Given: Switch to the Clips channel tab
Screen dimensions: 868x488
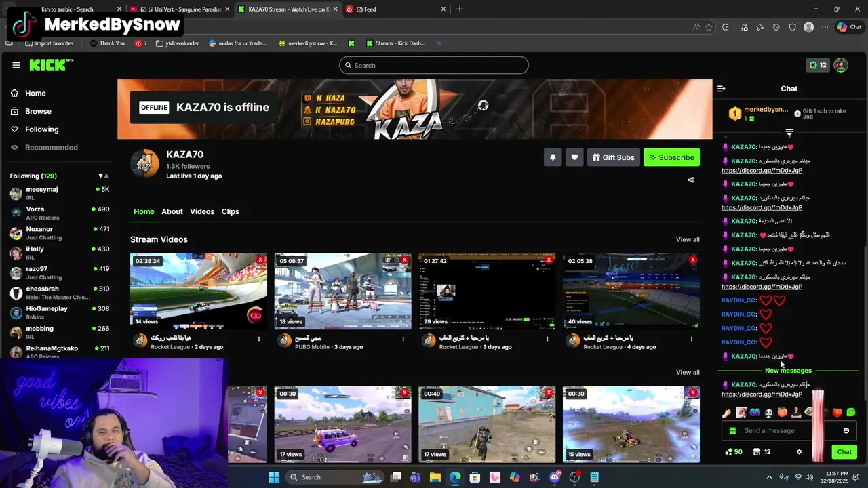Looking at the screenshot, I should (231, 211).
